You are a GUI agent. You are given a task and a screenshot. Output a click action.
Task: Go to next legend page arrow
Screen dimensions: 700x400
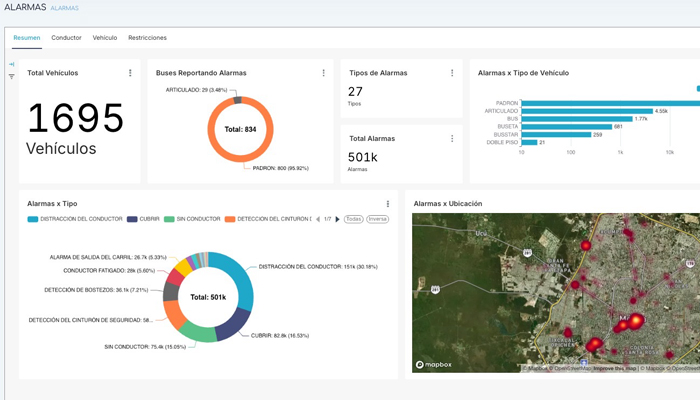tap(338, 219)
